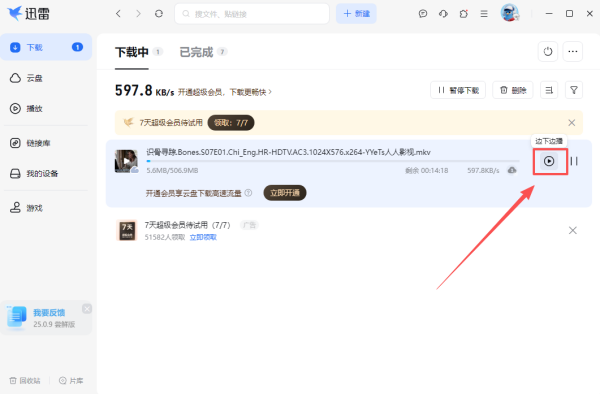Click the cloud acceleration icon beside speed
This screenshot has width=600, height=394.
[512, 170]
